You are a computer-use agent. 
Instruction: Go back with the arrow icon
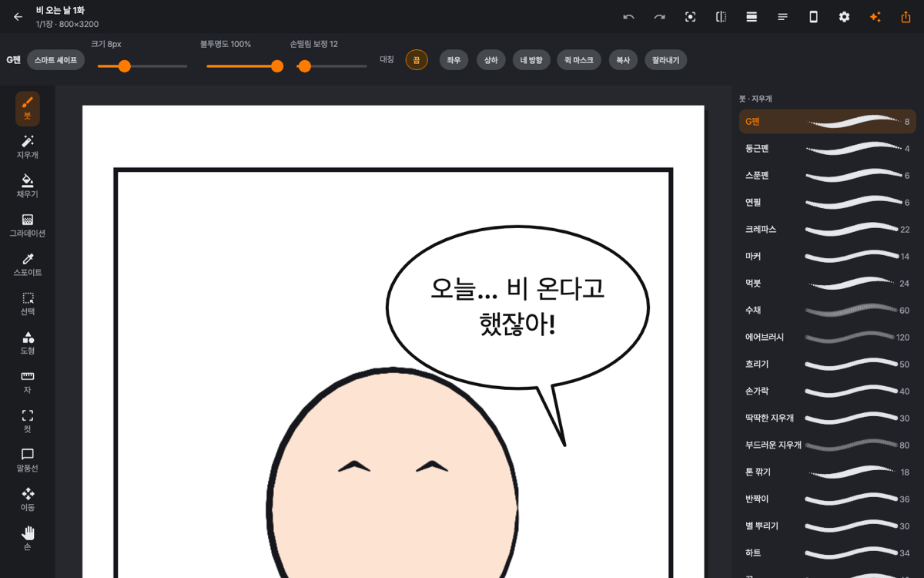tap(18, 17)
